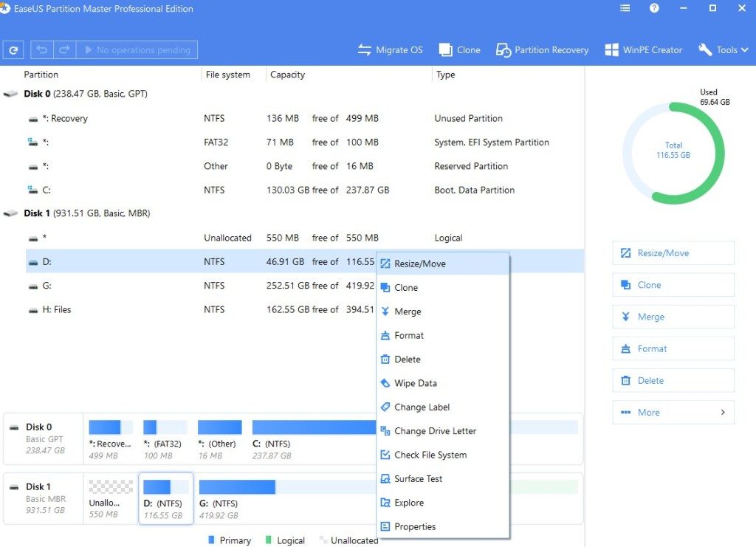Click the D: block in the disk map

click(x=166, y=498)
